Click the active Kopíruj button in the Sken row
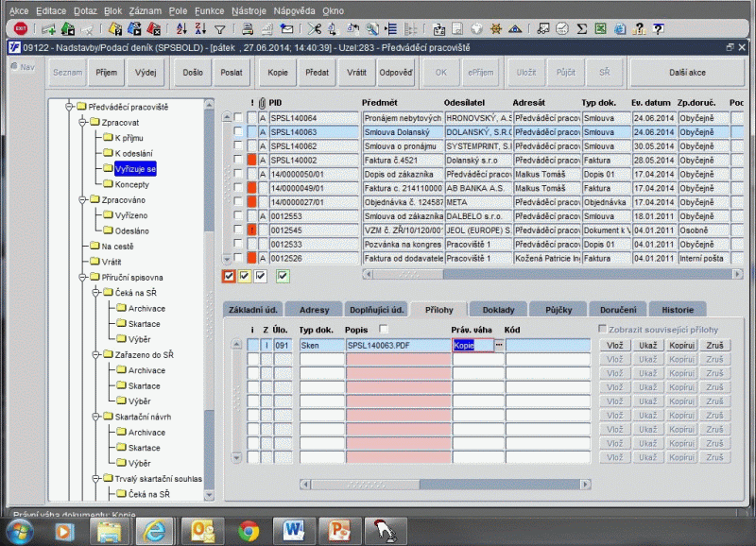 tap(681, 346)
